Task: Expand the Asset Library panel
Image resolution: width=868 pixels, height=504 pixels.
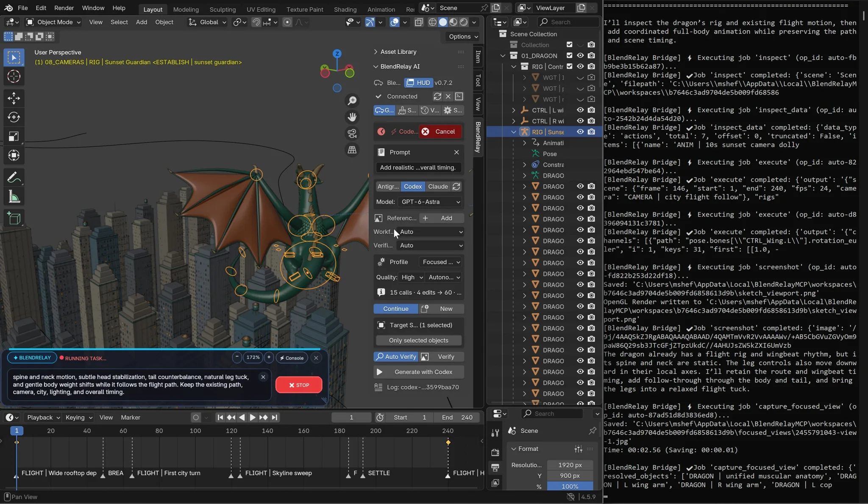Action: point(376,52)
